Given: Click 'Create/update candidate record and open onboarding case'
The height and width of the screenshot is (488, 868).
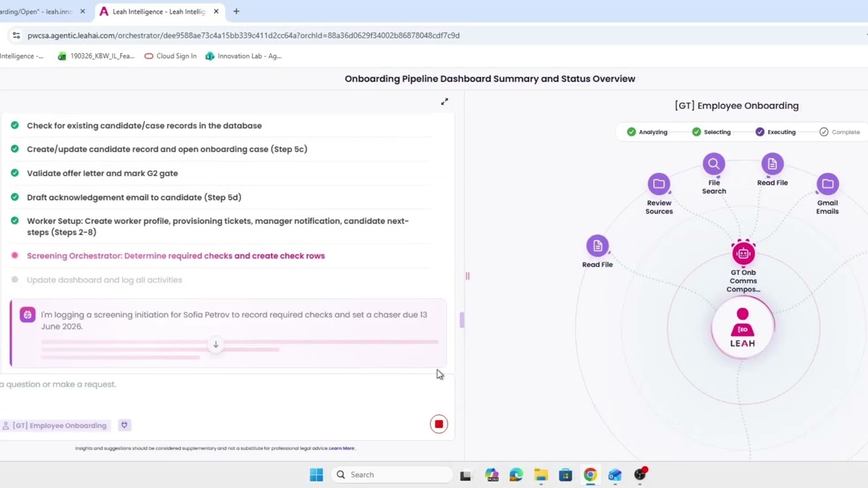Looking at the screenshot, I should [167, 149].
